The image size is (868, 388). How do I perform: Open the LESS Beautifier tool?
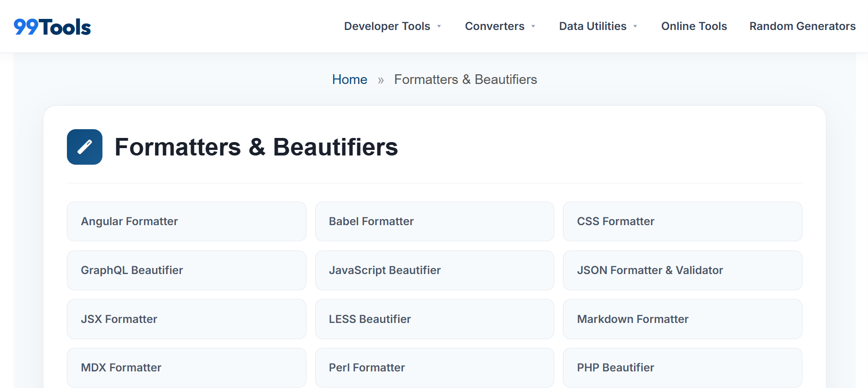click(x=434, y=319)
